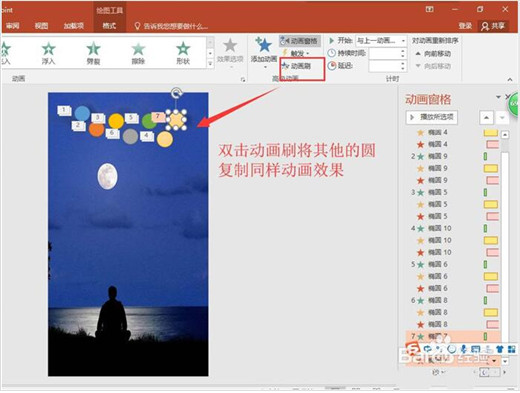The height and width of the screenshot is (393, 520).
Task: Move animation down with pane arrow
Action: tap(502, 117)
